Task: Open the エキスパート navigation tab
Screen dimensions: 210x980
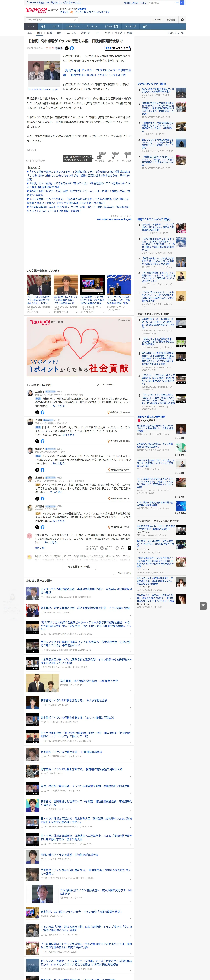Action: click(72, 27)
